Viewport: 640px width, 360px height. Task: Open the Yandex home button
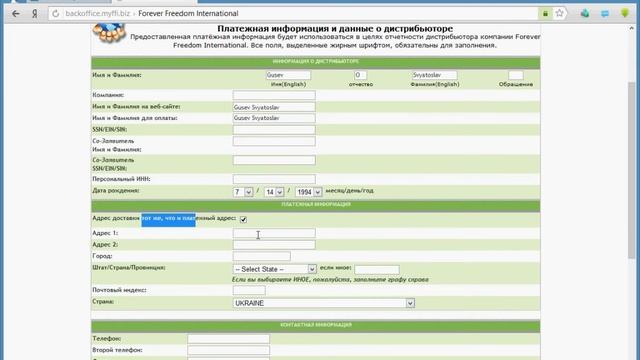35,14
